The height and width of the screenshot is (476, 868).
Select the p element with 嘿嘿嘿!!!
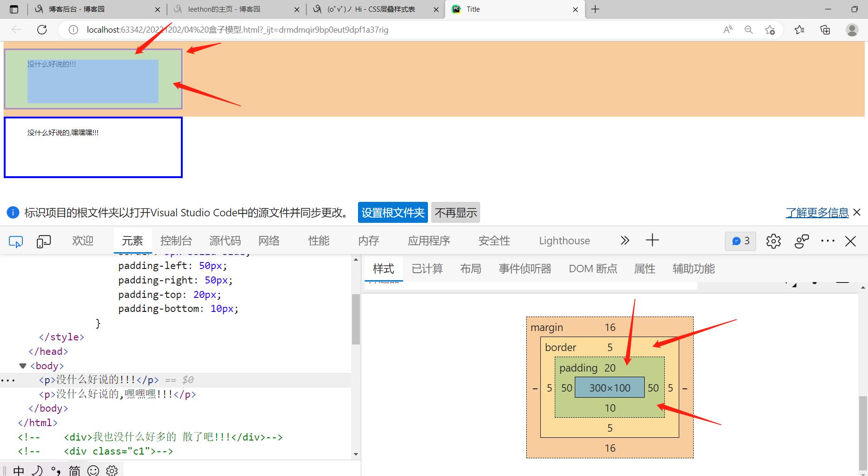tap(117, 394)
